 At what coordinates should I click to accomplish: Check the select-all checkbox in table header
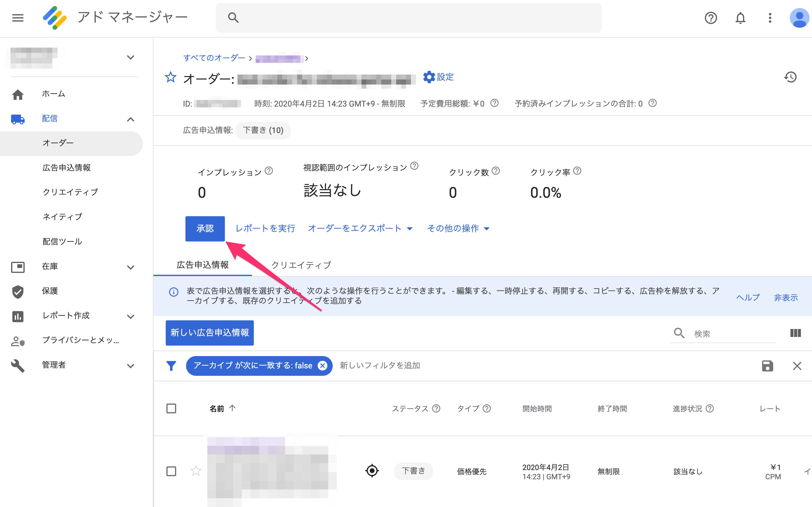171,408
